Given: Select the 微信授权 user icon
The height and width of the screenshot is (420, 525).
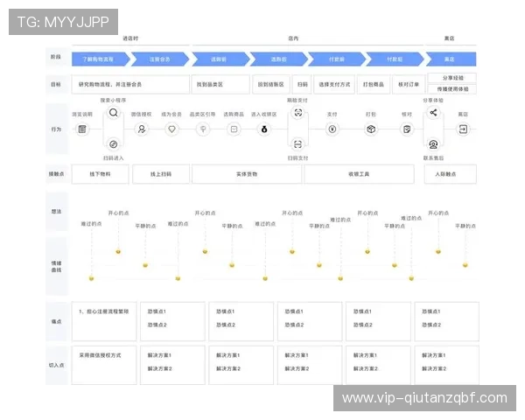Looking at the screenshot, I should [142, 129].
